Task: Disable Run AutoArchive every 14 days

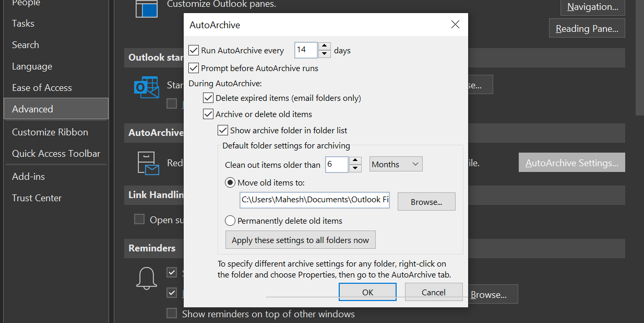Action: tap(194, 50)
